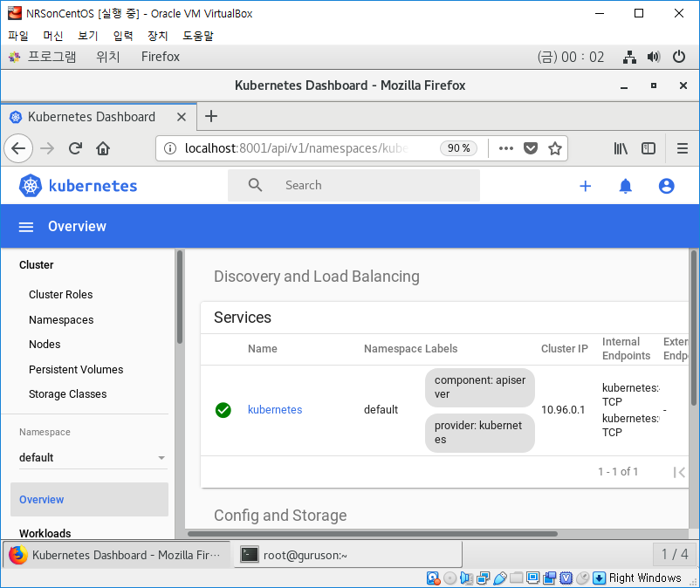Viewport: 700px width, 588px height.
Task: Open the Firefox application menu
Action: [683, 148]
